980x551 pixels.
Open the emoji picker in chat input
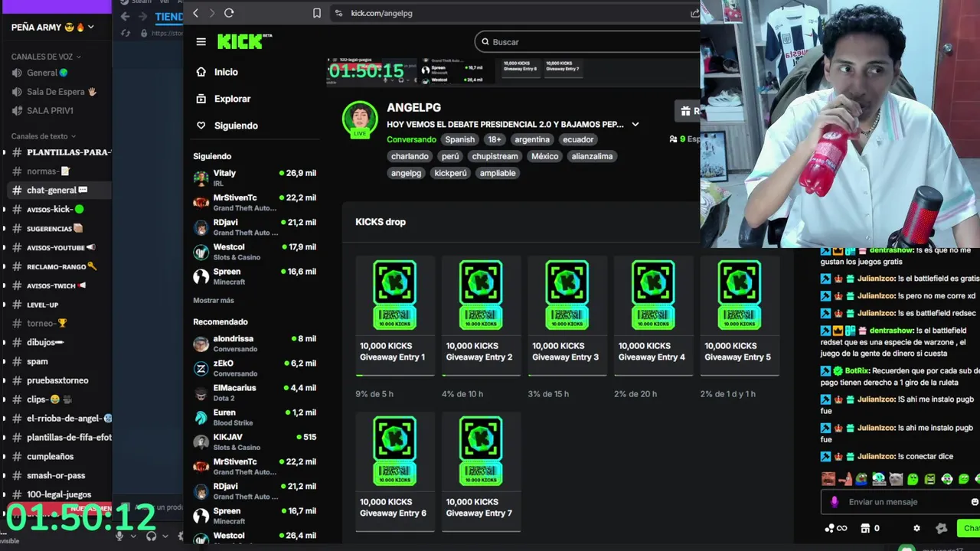pyautogui.click(x=974, y=502)
